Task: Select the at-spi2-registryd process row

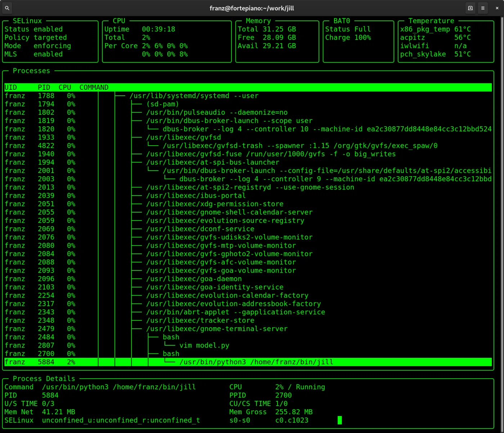Action: tap(248, 187)
